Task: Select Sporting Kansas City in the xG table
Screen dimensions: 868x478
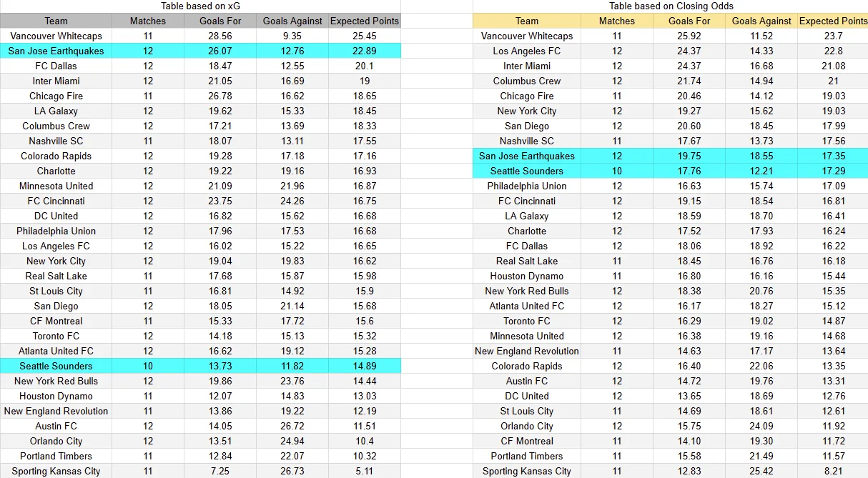Action: pos(56,471)
